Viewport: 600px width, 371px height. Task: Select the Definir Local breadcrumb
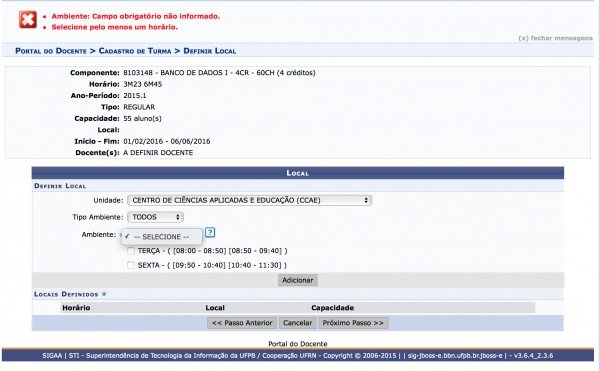coord(210,51)
